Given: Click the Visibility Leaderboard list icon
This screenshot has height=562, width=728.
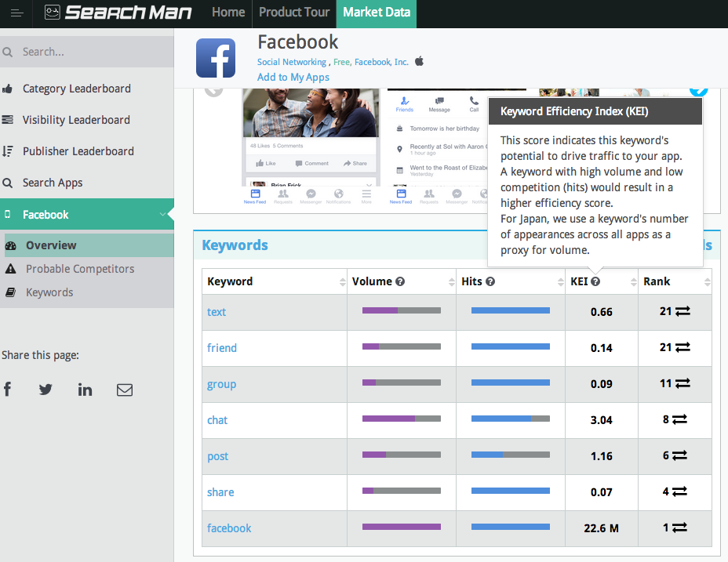Looking at the screenshot, I should click(x=7, y=120).
